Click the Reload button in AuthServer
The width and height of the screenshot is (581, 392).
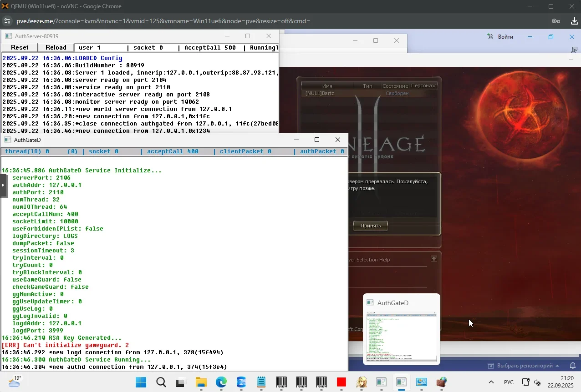pyautogui.click(x=56, y=47)
